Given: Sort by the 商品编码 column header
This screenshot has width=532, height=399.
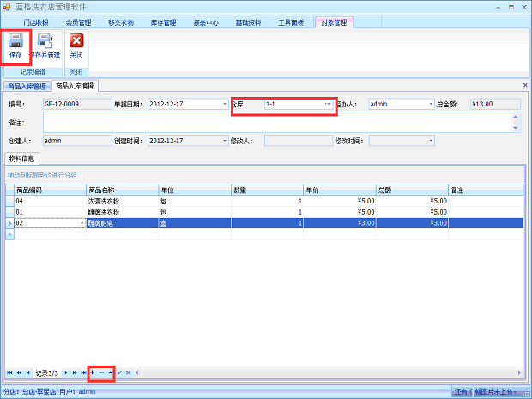Looking at the screenshot, I should tap(50, 190).
